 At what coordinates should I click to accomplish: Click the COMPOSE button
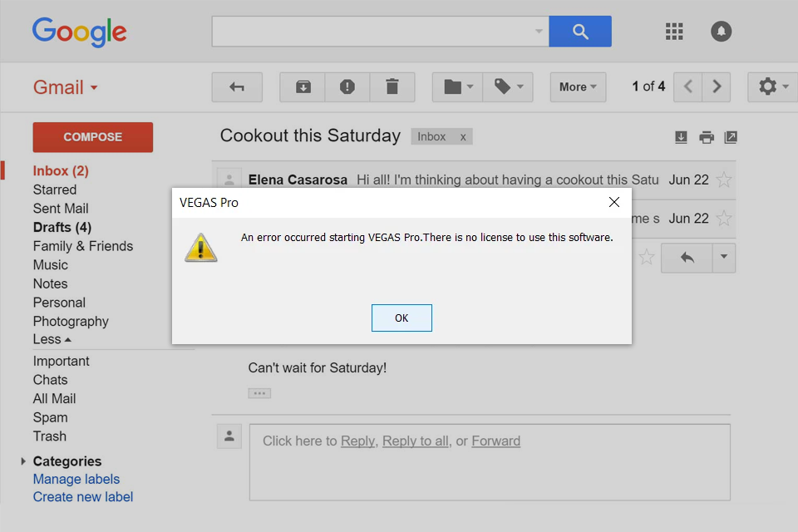click(x=92, y=137)
